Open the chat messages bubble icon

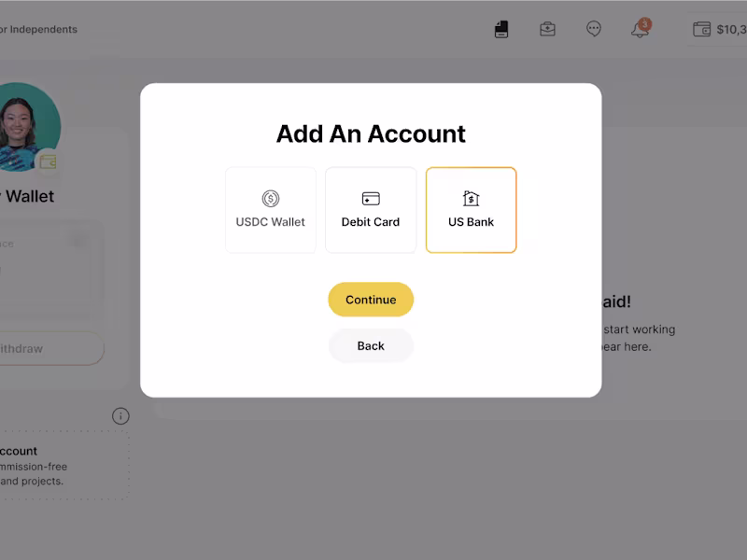click(594, 29)
